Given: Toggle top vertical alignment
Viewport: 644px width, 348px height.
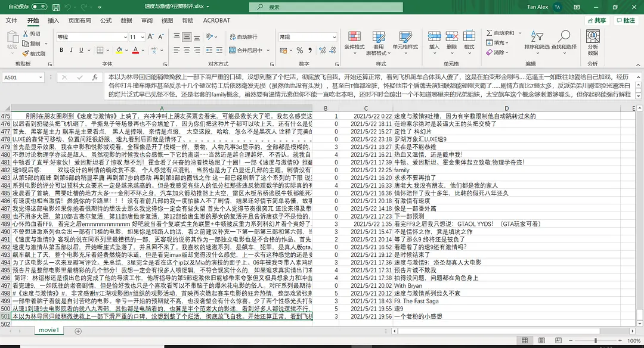Looking at the screenshot, I should tap(177, 37).
